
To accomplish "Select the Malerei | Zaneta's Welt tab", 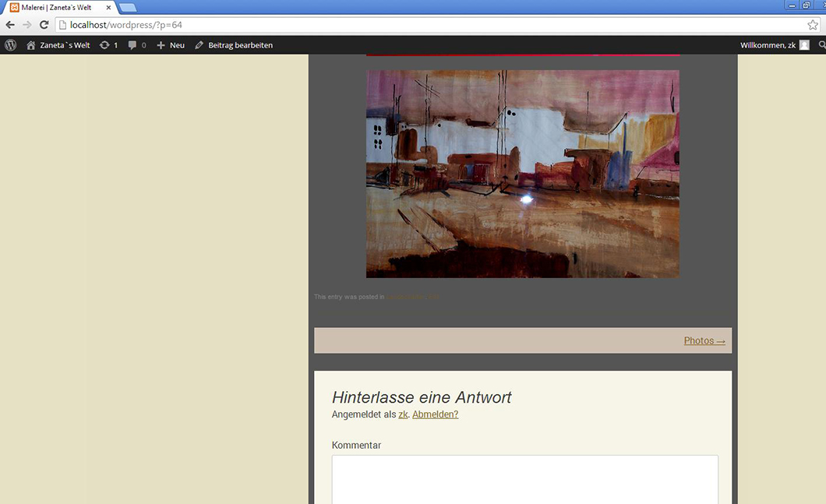I will click(x=56, y=8).
